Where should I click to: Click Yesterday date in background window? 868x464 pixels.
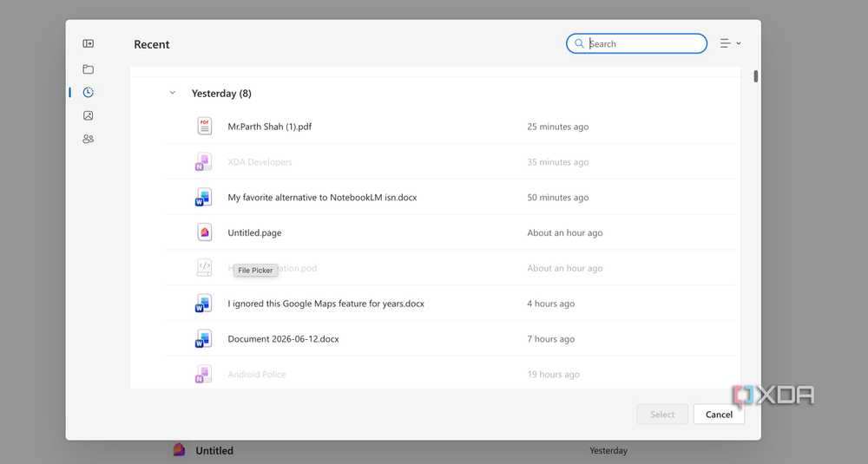[x=608, y=451]
